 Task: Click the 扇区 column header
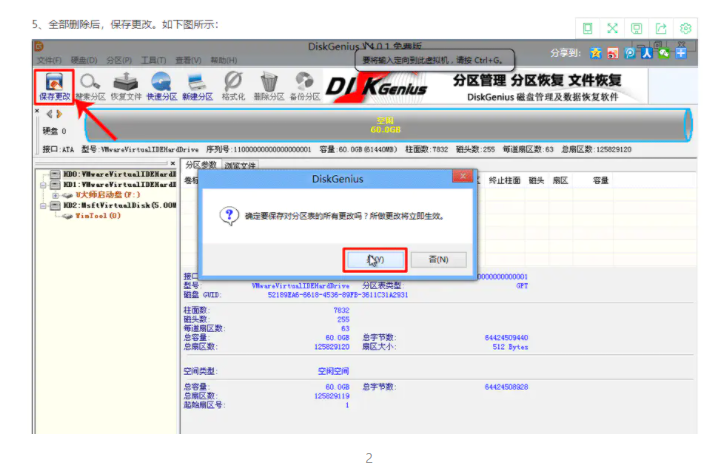(x=560, y=180)
